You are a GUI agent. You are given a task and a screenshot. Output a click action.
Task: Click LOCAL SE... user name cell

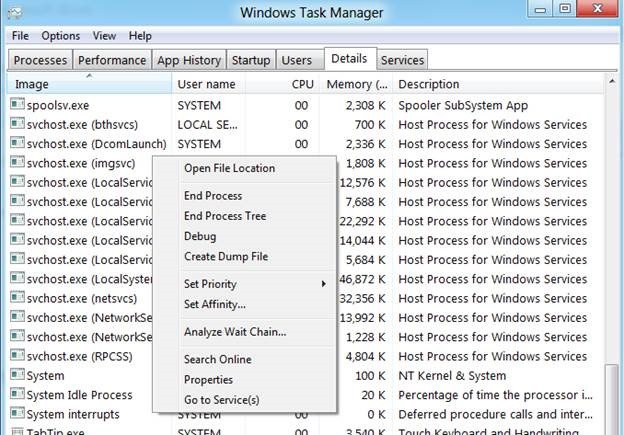click(207, 125)
